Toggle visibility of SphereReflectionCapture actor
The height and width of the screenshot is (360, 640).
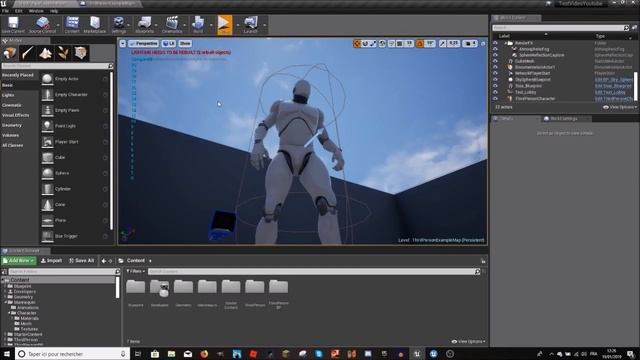495,55
